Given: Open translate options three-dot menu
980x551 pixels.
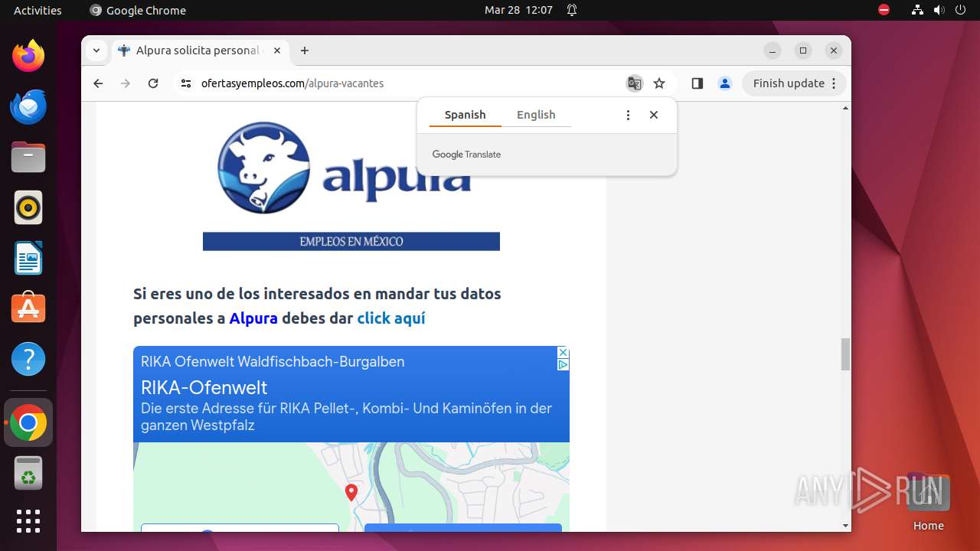Looking at the screenshot, I should tap(628, 115).
